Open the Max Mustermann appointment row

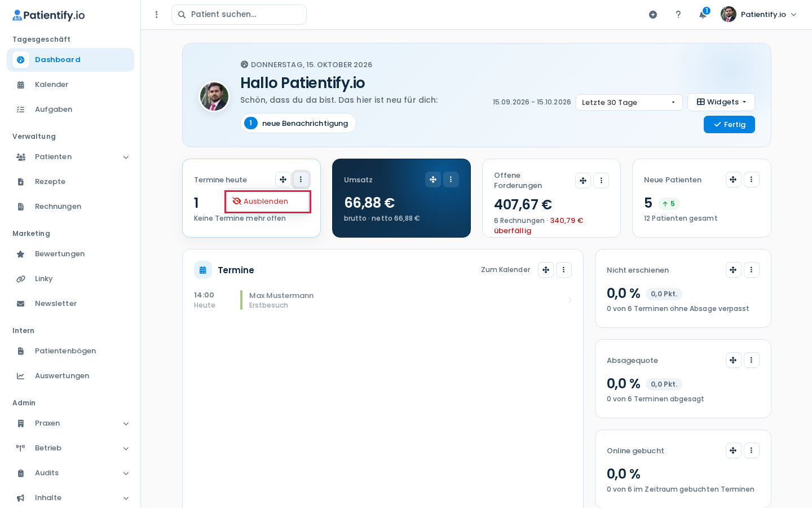(x=383, y=300)
